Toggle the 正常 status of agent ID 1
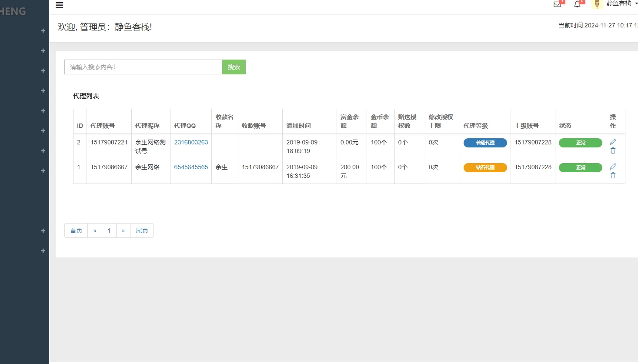 click(x=580, y=167)
